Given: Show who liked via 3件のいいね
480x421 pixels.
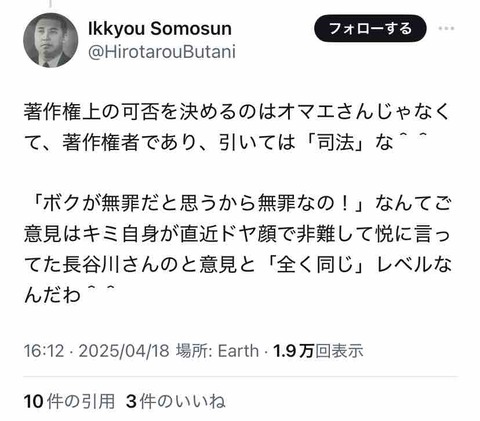Looking at the screenshot, I should point(176,401).
